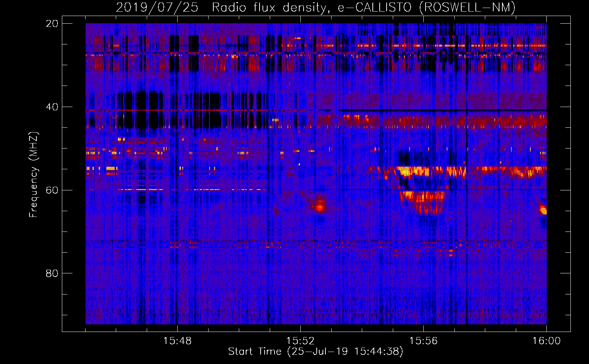Click the 15:52 time tick label
The image size is (589, 364).
coord(300,341)
